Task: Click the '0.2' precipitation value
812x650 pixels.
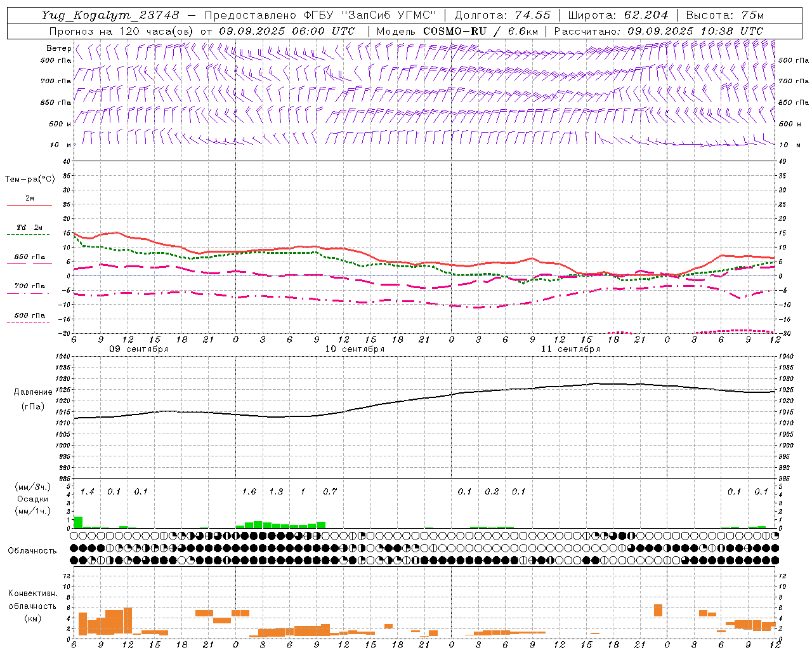Action: (492, 491)
